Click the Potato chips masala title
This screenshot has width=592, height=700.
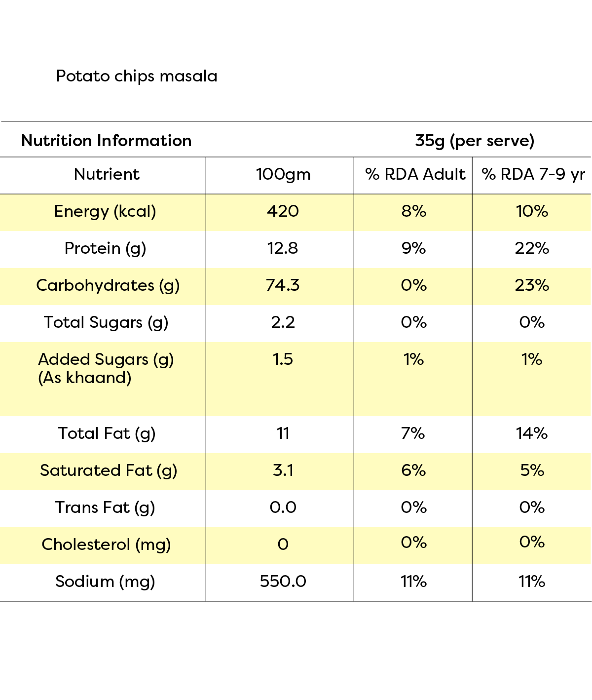click(x=137, y=77)
